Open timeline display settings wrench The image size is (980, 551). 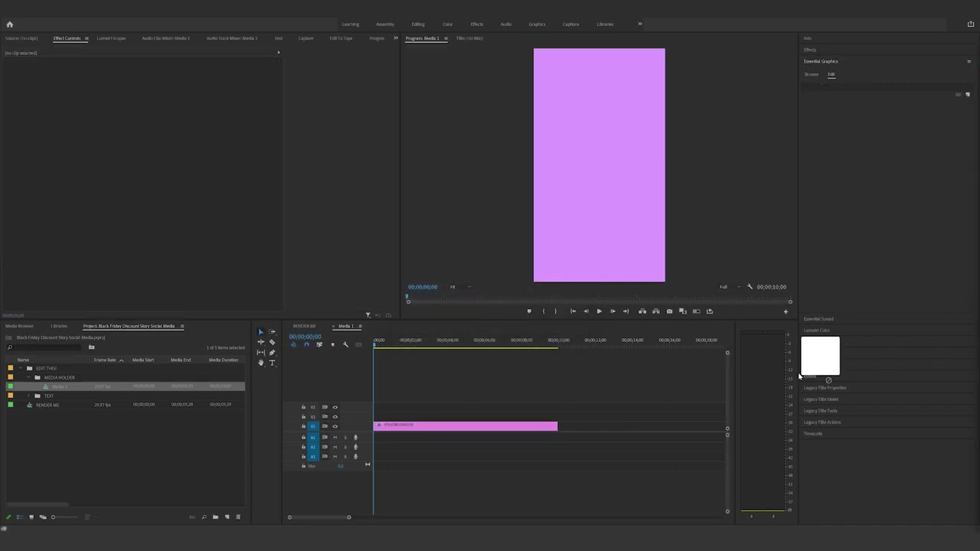click(x=345, y=344)
